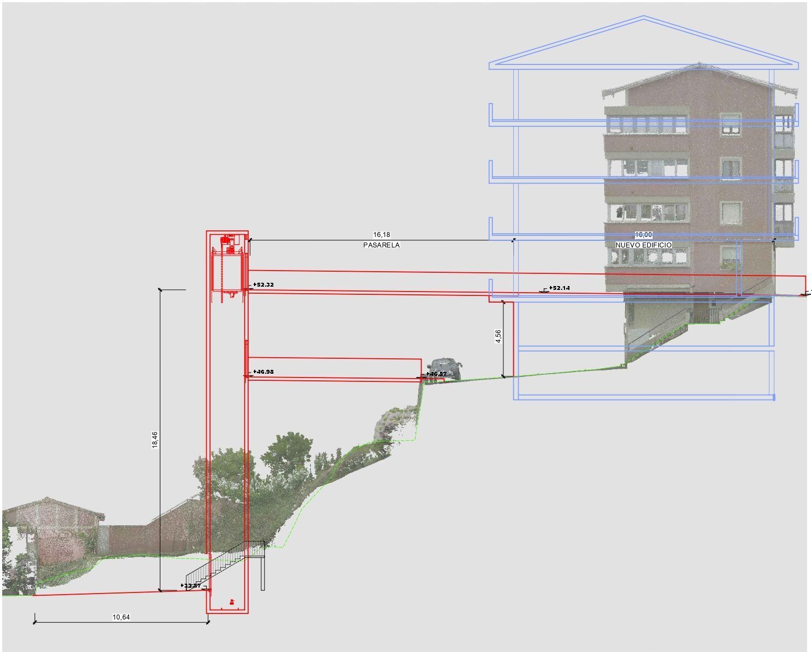Click the PASARELA text label

[x=382, y=244]
